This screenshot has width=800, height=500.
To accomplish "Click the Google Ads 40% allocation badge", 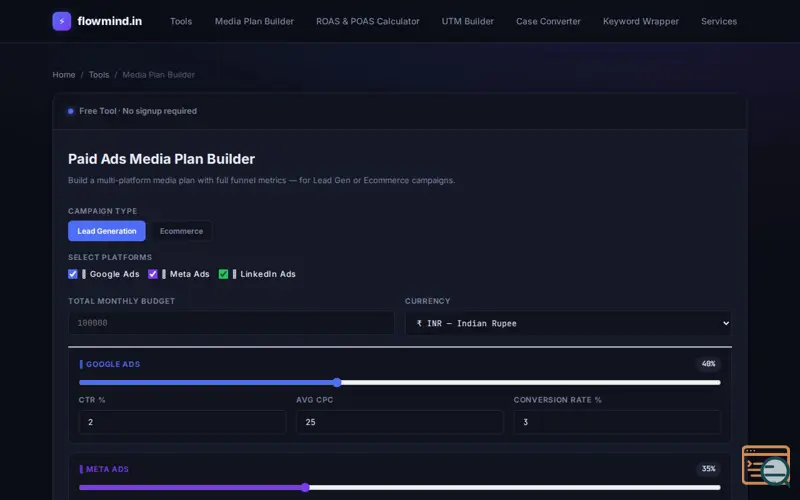I will point(709,364).
